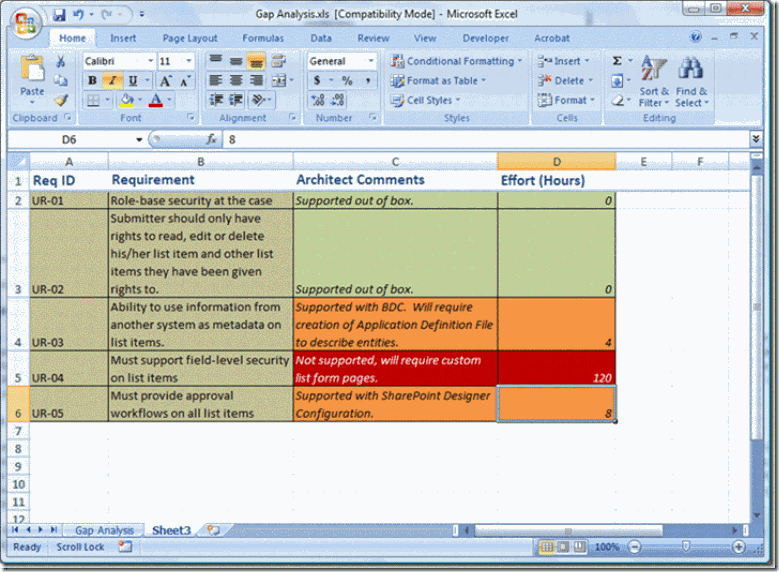Image resolution: width=779 pixels, height=572 pixels.
Task: Click the Zoom In plus button
Action: point(739,547)
